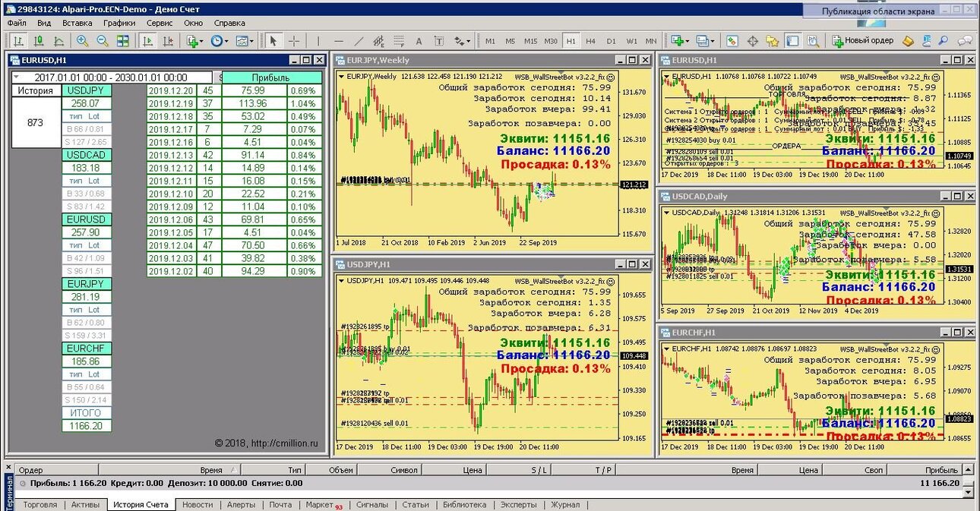The height and width of the screenshot is (511, 980).
Task: Open search magnifier icon
Action: [x=942, y=41]
